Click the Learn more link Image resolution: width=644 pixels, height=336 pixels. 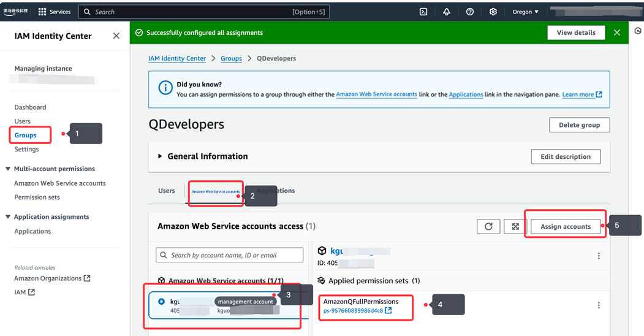point(582,94)
